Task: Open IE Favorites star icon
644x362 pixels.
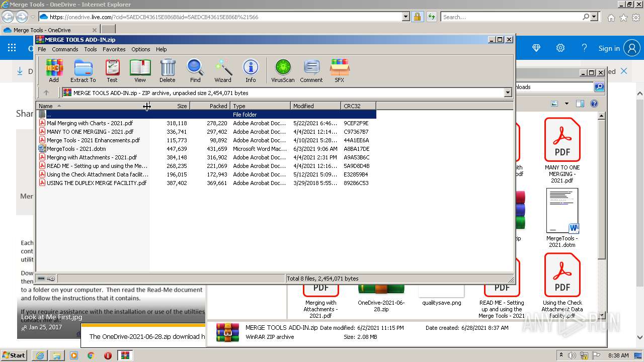Action: point(623,17)
